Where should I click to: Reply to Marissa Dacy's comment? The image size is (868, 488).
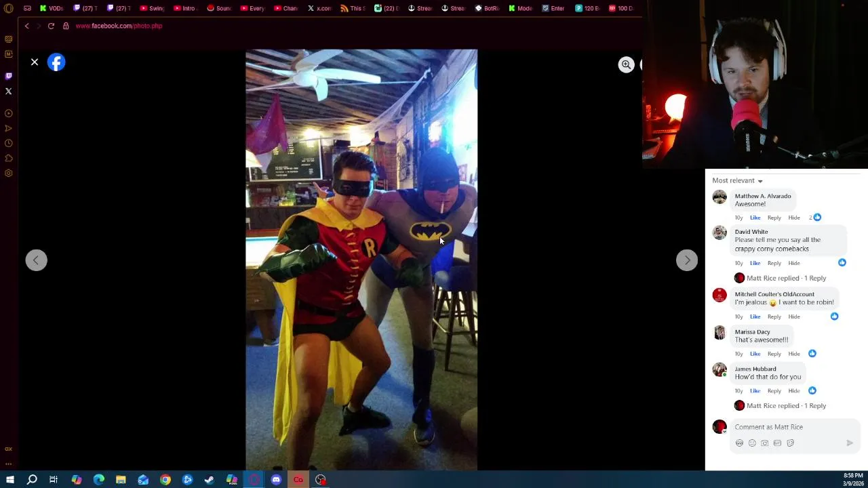pos(774,354)
